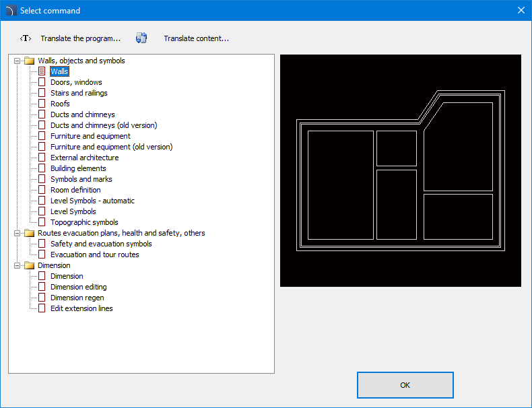Open Translate the program option
Image resolution: width=532 pixels, height=408 pixels.
[x=80, y=38]
